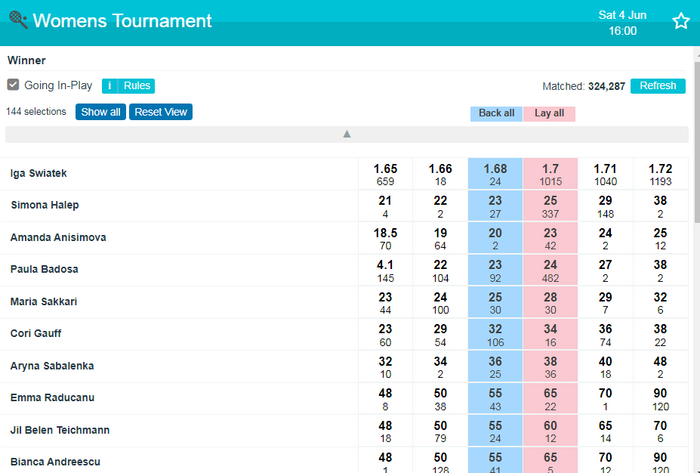Select the Lay all header
The image size is (700, 473).
[549, 113]
